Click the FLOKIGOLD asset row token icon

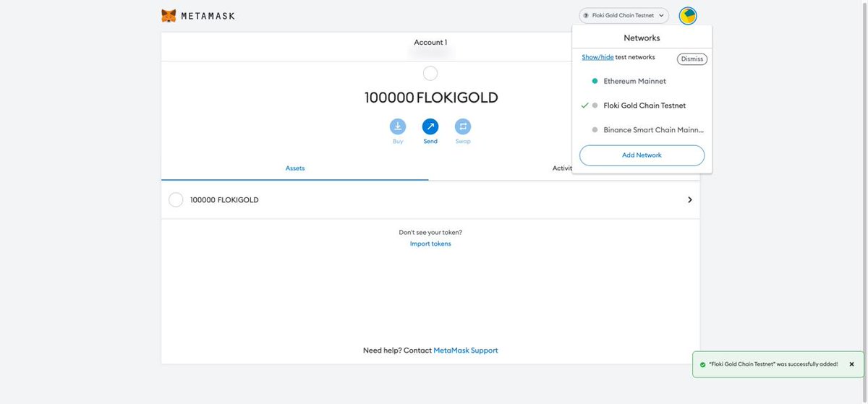point(176,199)
